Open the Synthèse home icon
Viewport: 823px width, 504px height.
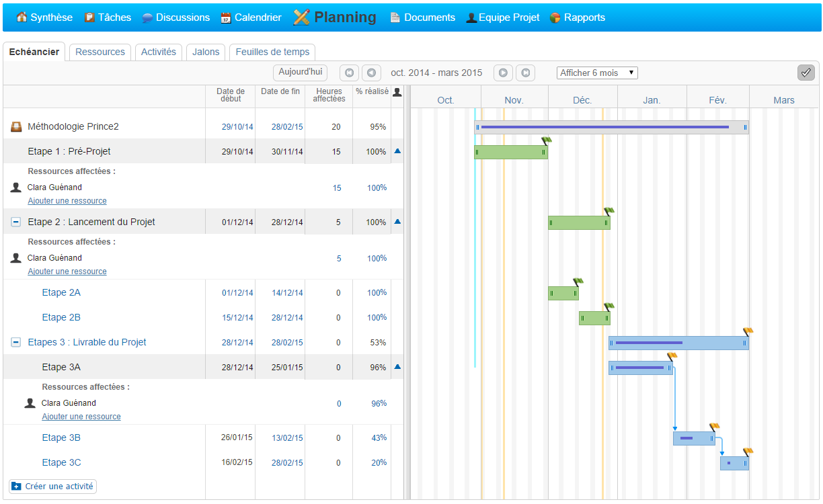[x=22, y=17]
